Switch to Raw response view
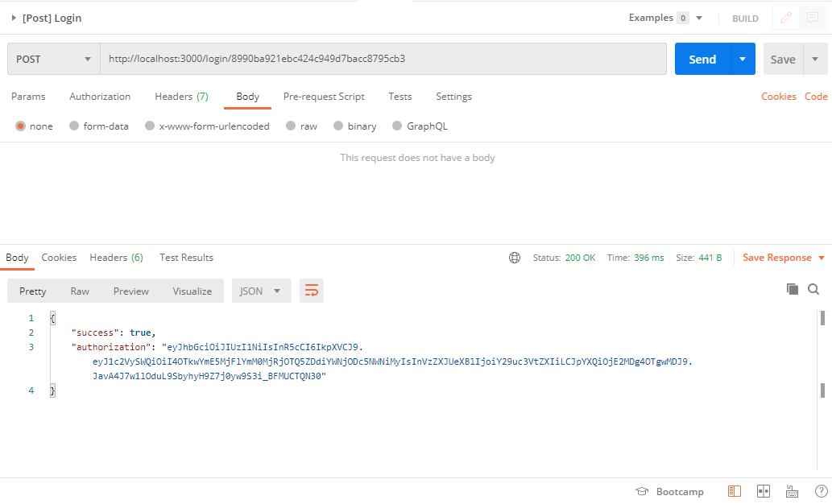Image resolution: width=832 pixels, height=504 pixels. pyautogui.click(x=80, y=291)
